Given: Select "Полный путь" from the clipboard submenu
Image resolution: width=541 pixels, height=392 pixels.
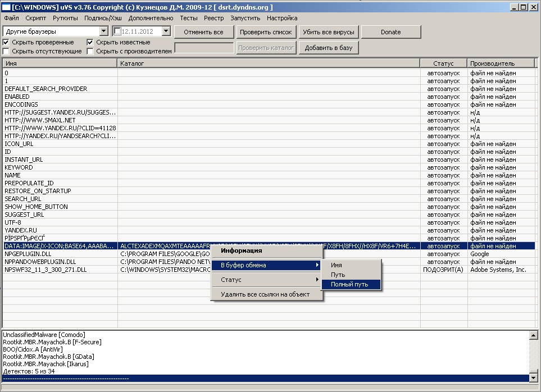Looking at the screenshot, I should click(349, 285).
